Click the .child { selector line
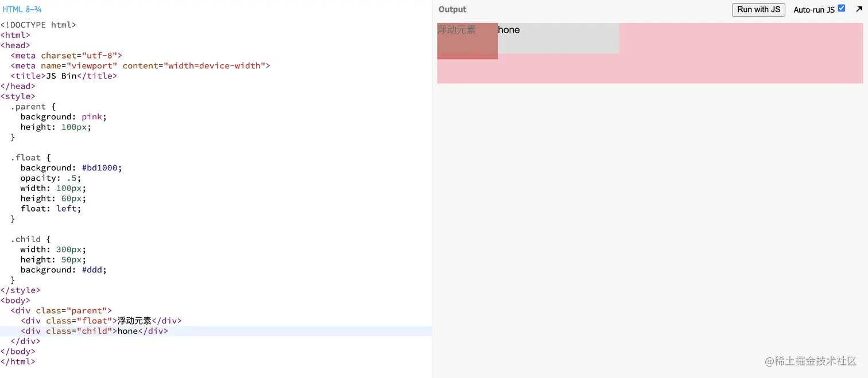This screenshot has height=378, width=868. pos(30,239)
